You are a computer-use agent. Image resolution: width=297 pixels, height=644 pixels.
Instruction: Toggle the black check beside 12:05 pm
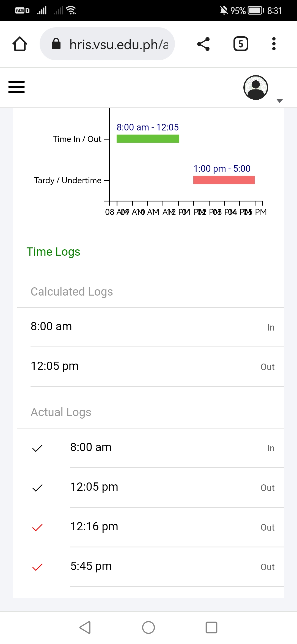click(x=37, y=488)
